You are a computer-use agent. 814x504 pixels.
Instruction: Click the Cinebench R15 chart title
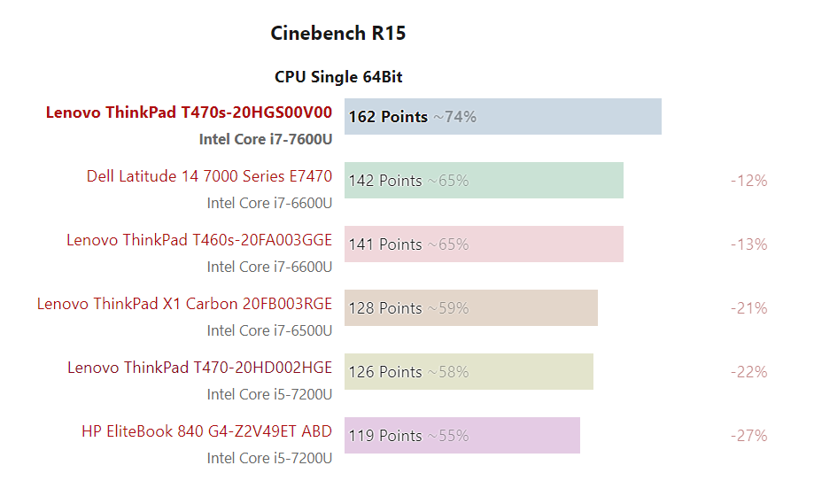(x=338, y=34)
